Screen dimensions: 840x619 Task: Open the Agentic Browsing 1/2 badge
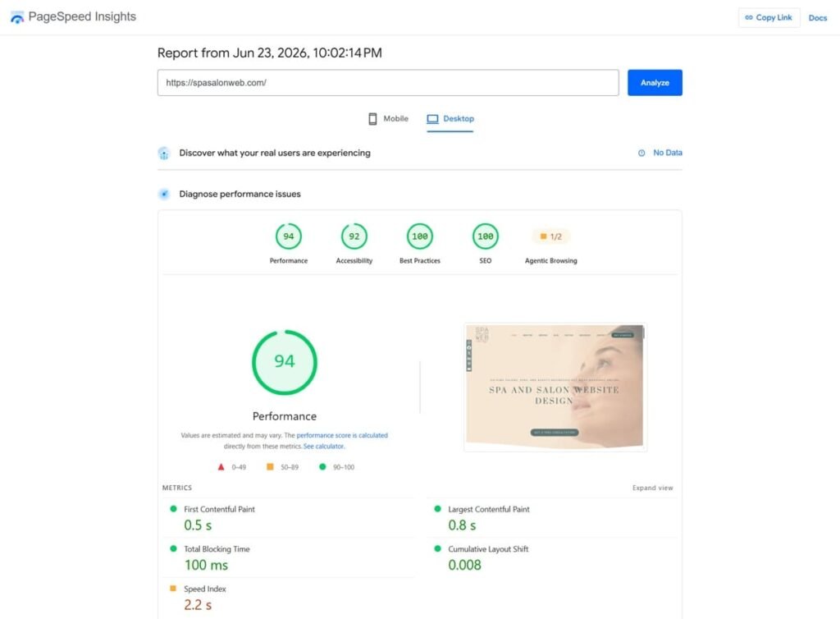point(550,236)
